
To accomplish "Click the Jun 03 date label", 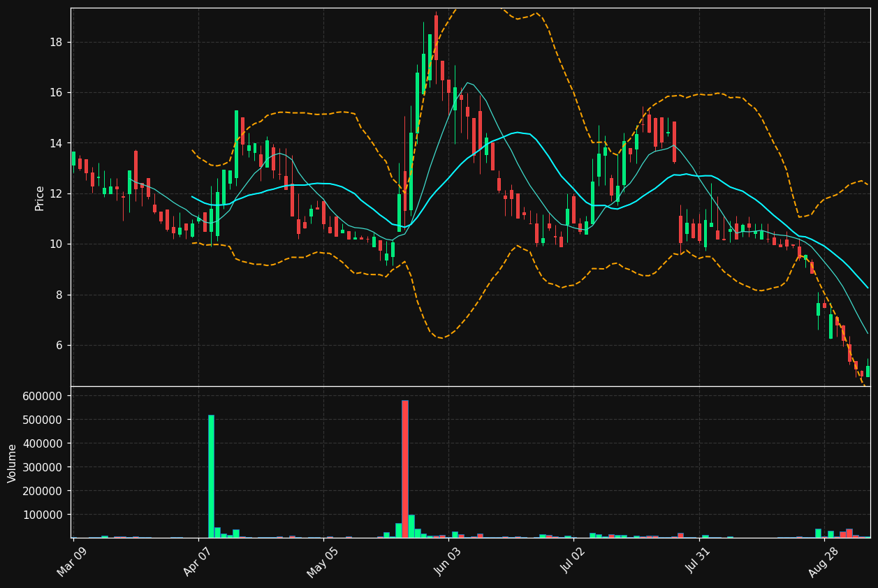I will tap(448, 561).
